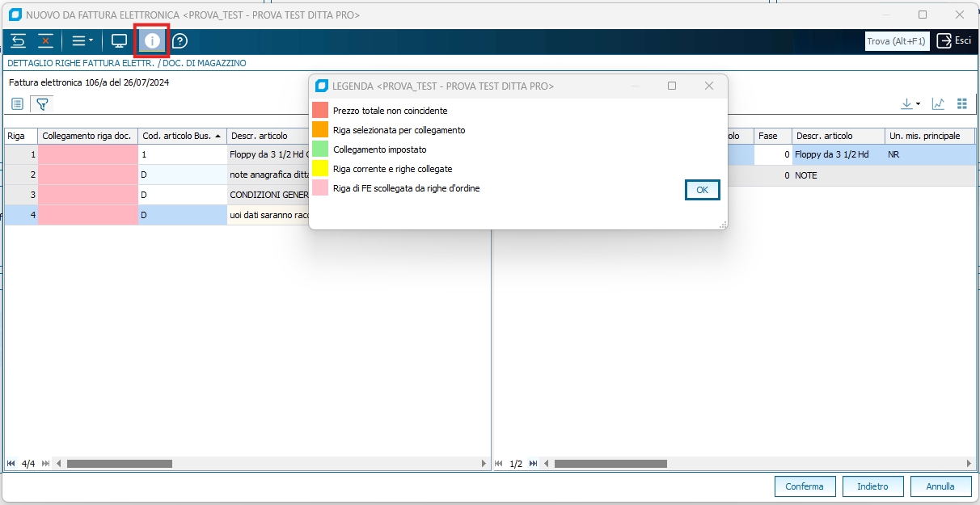Screen dimensions: 980x505
Task: Click the Prezzo totale non coincidente red swatch
Action: coord(320,110)
